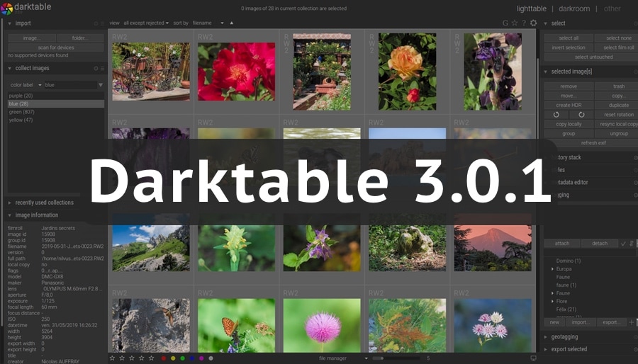Viewport: 638px width, 364px height.
Task: Select the green (807) collection entry
Action: 56,112
